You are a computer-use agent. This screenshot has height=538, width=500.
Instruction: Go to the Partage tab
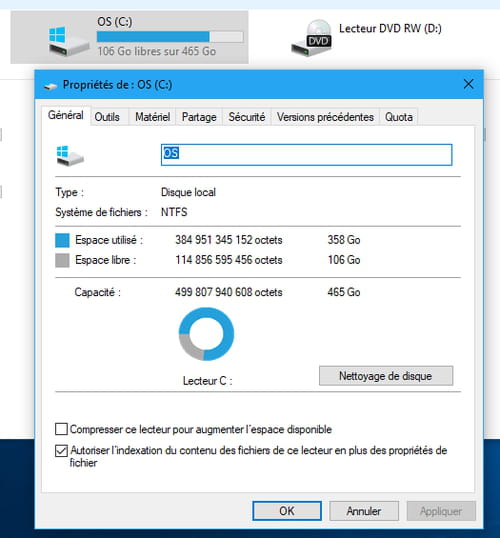[x=199, y=117]
